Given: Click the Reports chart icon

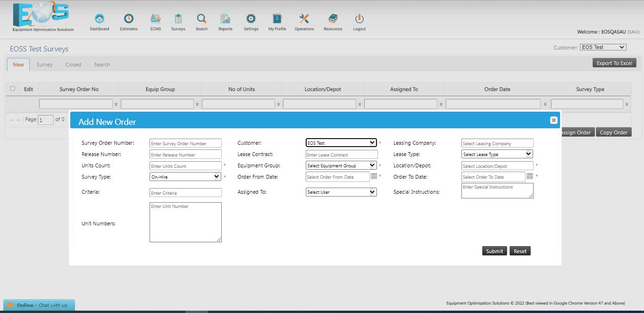Looking at the screenshot, I should tap(225, 19).
